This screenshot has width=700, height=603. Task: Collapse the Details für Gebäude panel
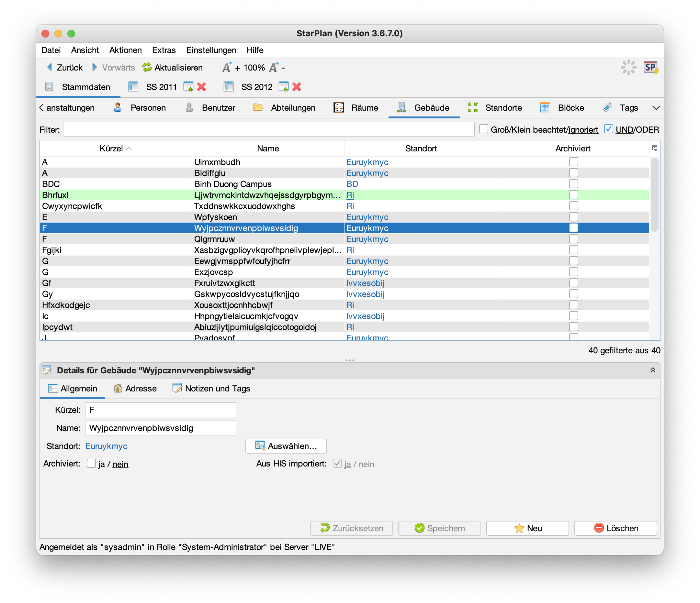[653, 370]
